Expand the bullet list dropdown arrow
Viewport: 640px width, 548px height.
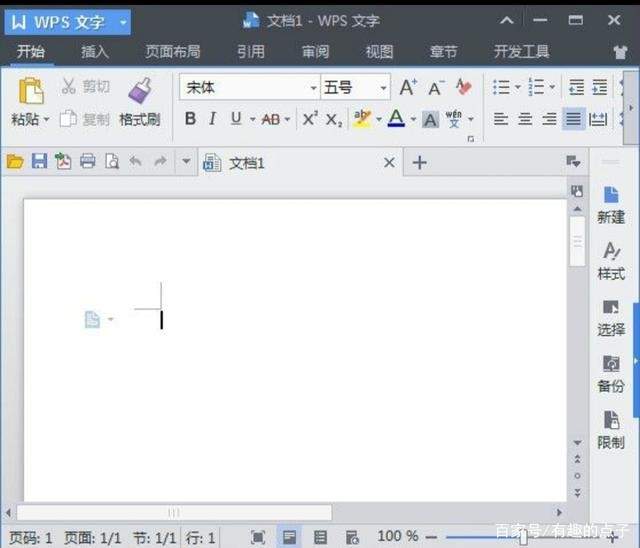tap(518, 87)
